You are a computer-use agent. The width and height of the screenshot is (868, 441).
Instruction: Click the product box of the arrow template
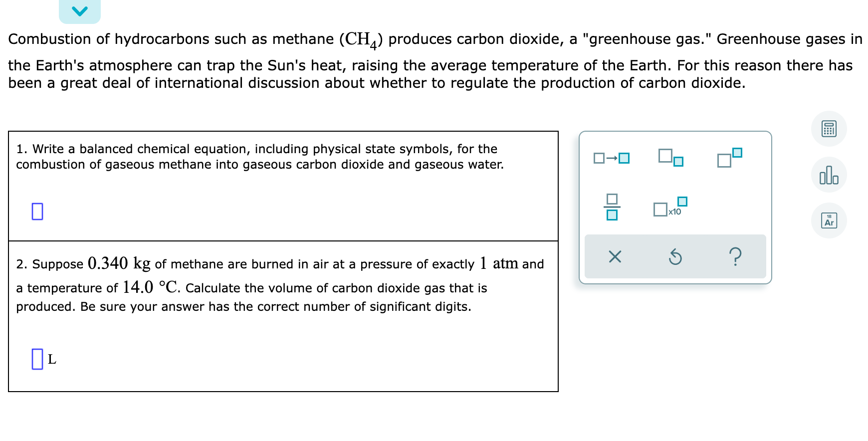point(624,158)
